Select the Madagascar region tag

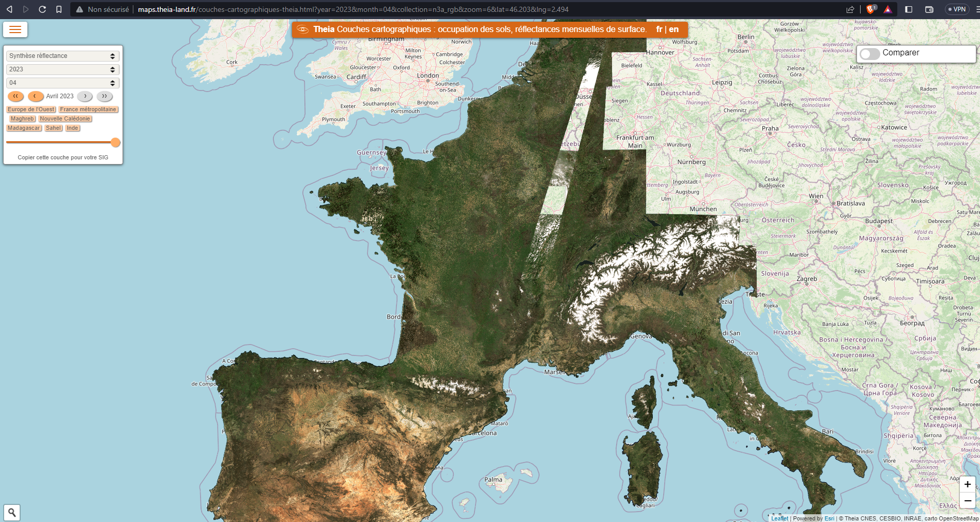(x=24, y=128)
